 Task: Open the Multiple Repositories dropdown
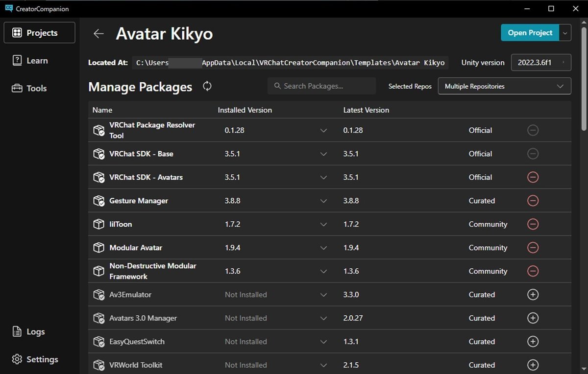pos(504,86)
